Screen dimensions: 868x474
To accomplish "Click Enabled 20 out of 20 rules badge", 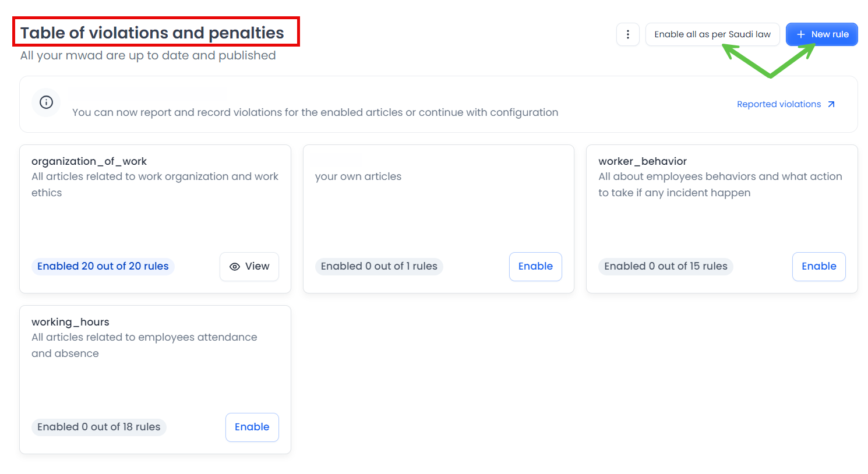I will [x=103, y=266].
